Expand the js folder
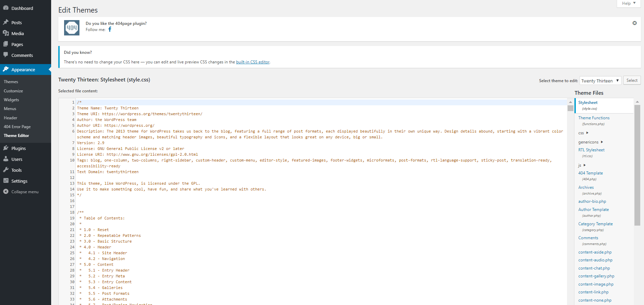 click(582, 165)
